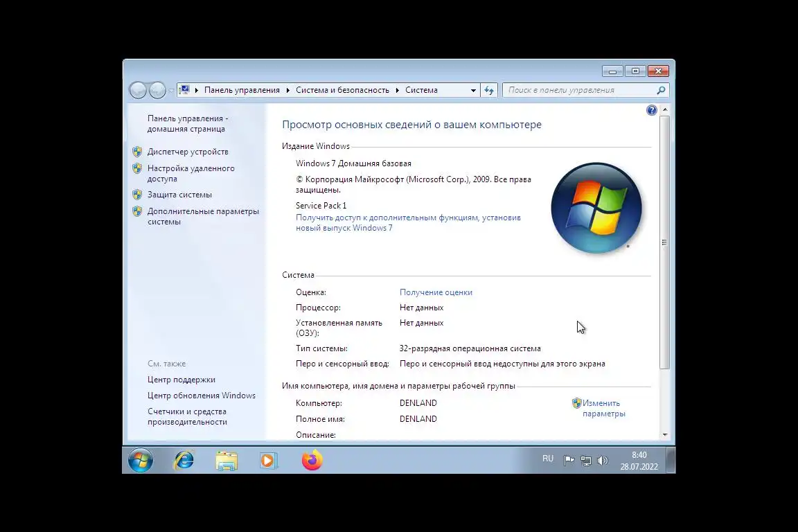Click the volume speaker tray icon
The width and height of the screenshot is (798, 532).
pos(603,460)
